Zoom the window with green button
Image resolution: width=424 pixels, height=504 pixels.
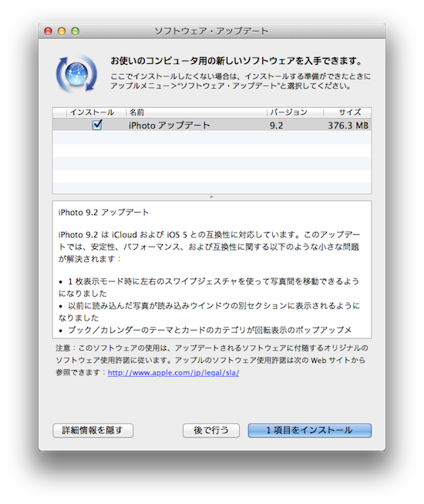[x=76, y=31]
